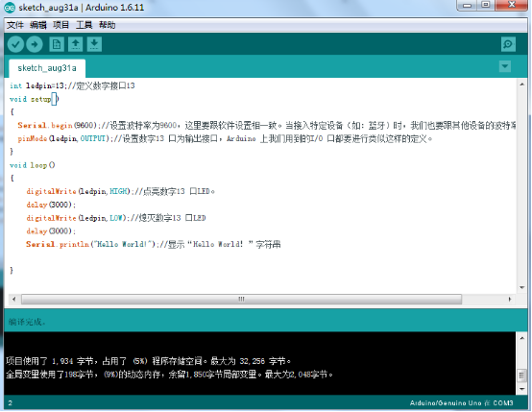Image resolution: width=532 pixels, height=412 pixels.
Task: Click the Verify (checkmark) button
Action: pos(15,44)
